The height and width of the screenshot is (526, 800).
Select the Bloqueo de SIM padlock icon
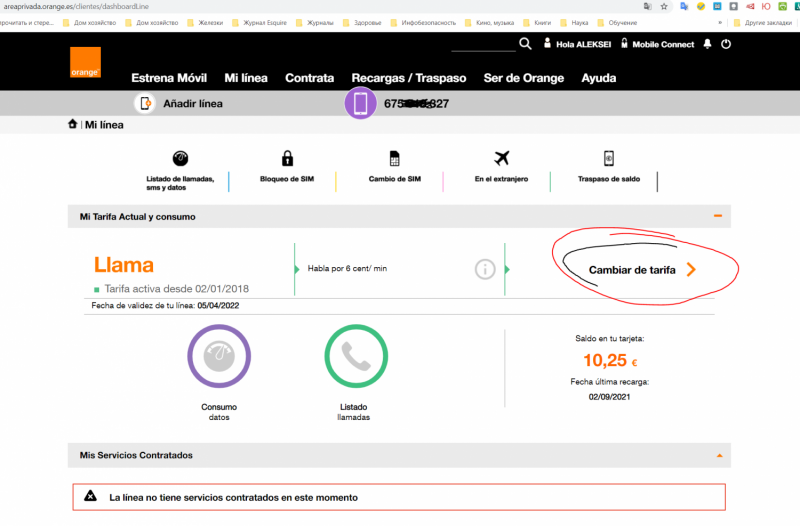(x=287, y=159)
